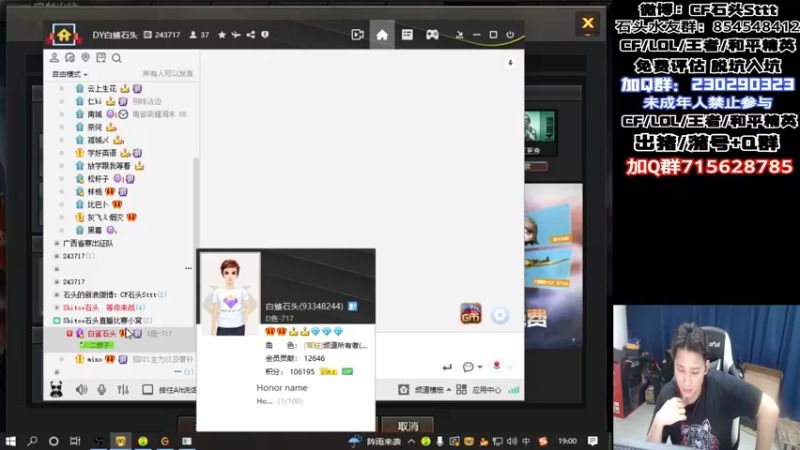800x450 pixels.
Task: Click the channel template home icon
Action: pos(404,390)
